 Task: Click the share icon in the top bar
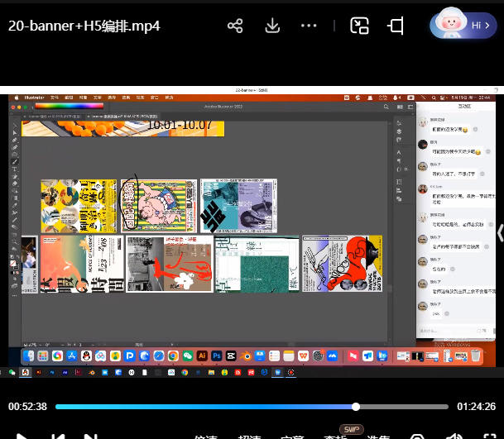click(x=235, y=26)
